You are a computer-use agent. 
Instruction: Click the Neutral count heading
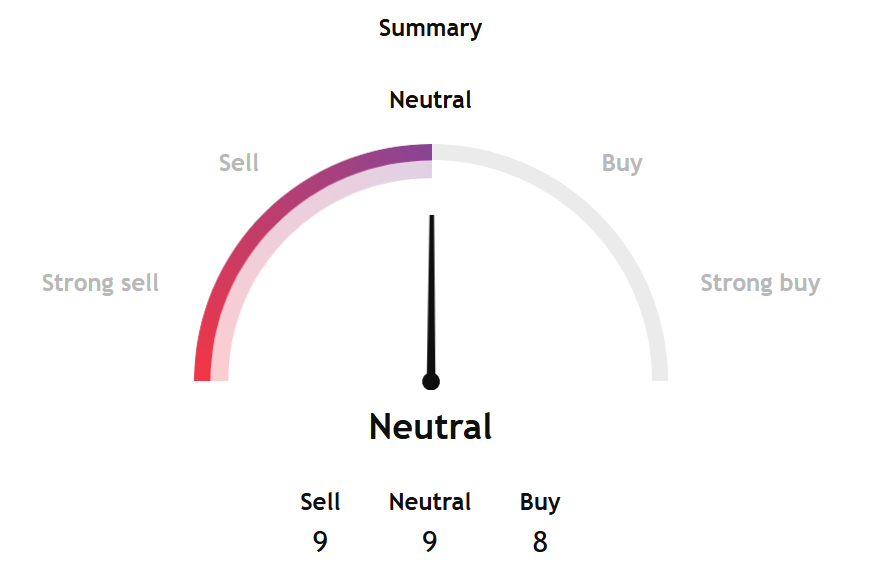(430, 502)
